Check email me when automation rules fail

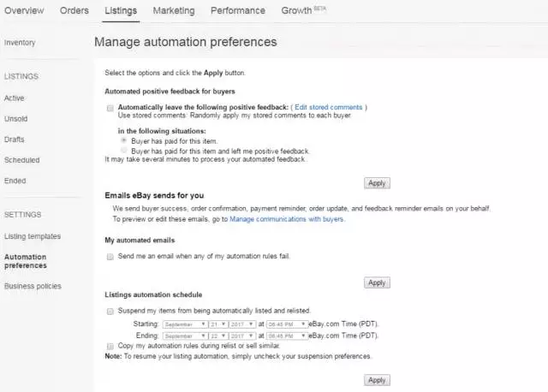110,257
